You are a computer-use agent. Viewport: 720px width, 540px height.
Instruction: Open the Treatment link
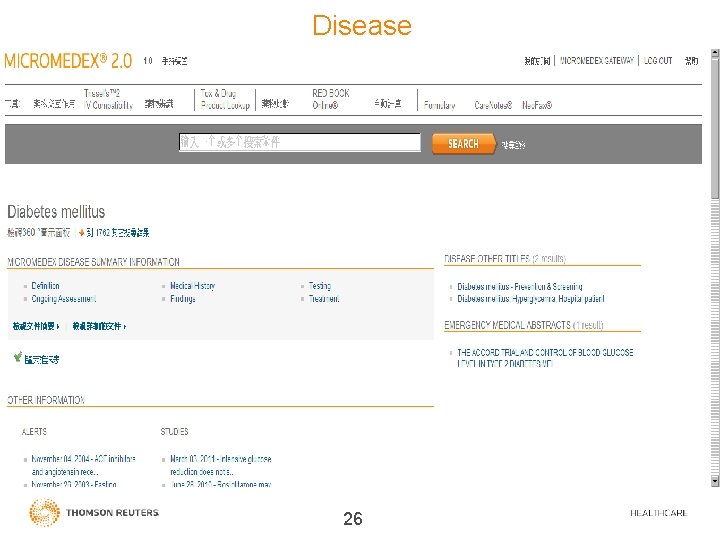tap(324, 298)
